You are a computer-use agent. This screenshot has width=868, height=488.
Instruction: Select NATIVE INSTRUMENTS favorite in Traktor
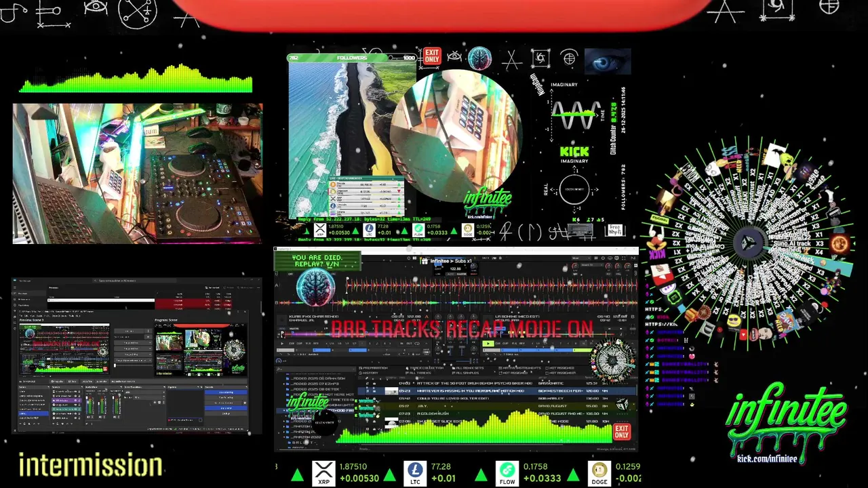[x=520, y=368]
